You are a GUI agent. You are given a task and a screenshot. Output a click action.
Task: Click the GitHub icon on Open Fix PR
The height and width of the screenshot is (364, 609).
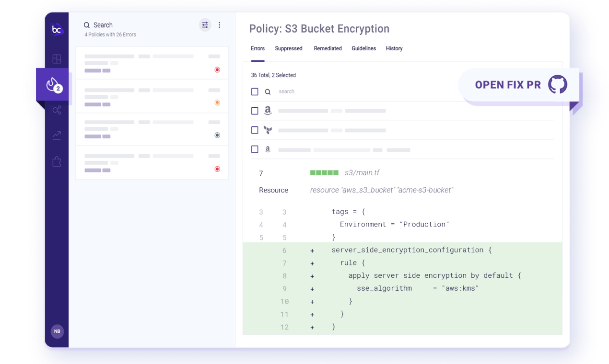[558, 84]
